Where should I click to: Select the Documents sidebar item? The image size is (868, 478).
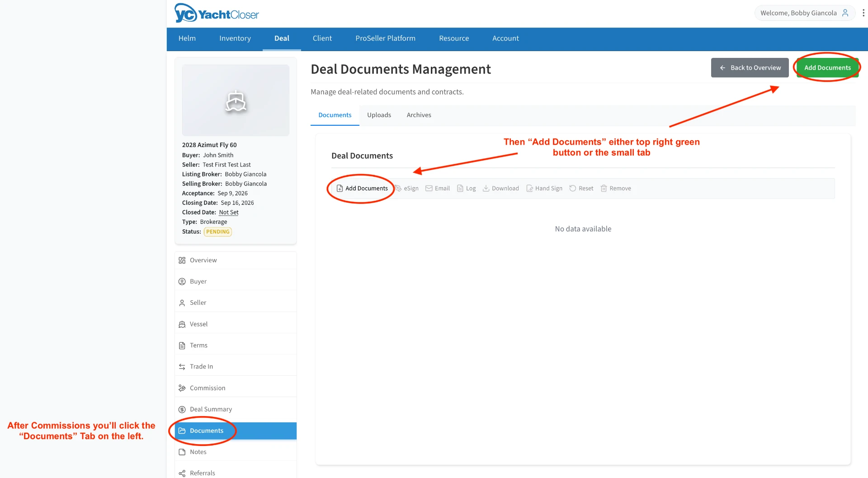[x=236, y=431]
